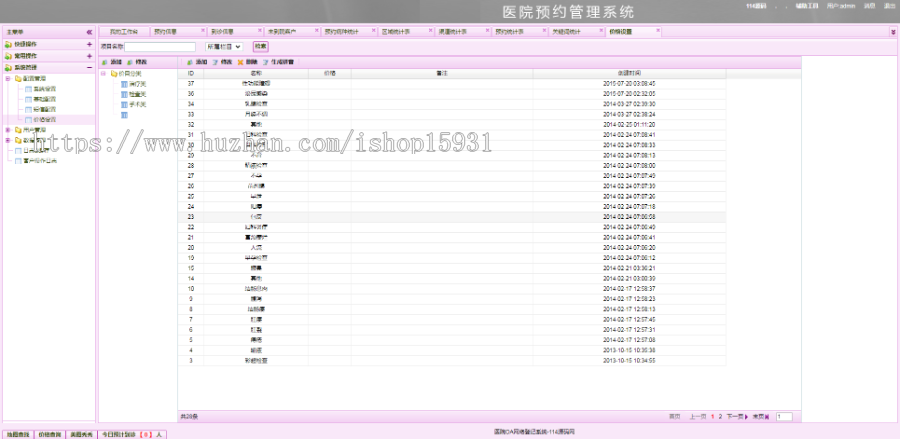Viewport: 900px width, 439px height.
Task: Expand the 常用操作 panel with the plus
Action: click(x=89, y=56)
